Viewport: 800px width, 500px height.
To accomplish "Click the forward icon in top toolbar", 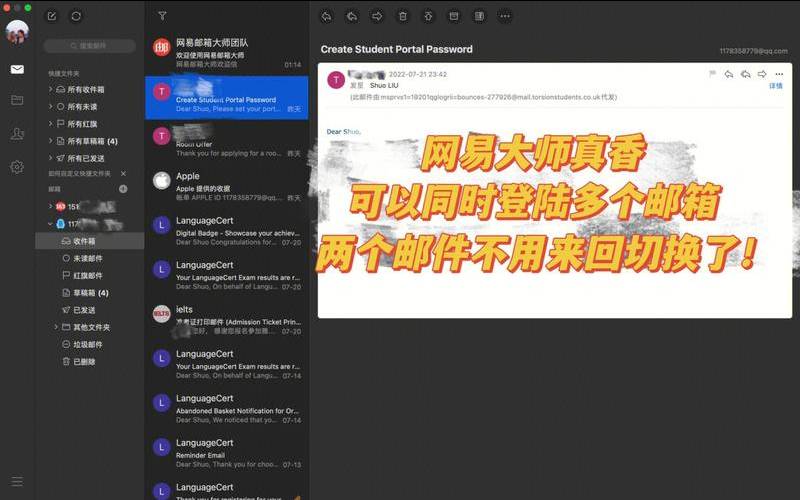I will [377, 16].
